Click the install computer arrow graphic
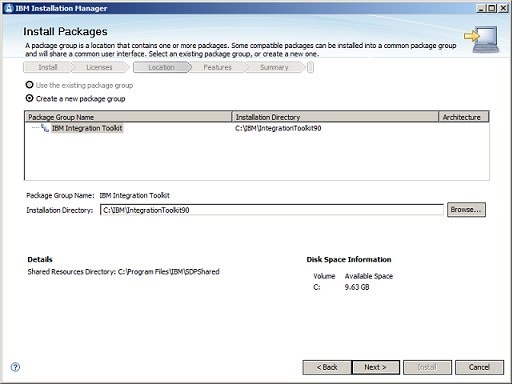512x384 pixels. point(481,40)
